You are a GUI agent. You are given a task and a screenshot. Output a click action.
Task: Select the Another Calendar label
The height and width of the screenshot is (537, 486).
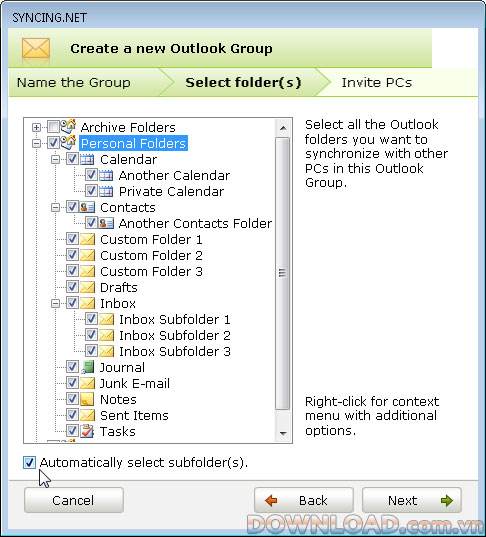tap(174, 175)
